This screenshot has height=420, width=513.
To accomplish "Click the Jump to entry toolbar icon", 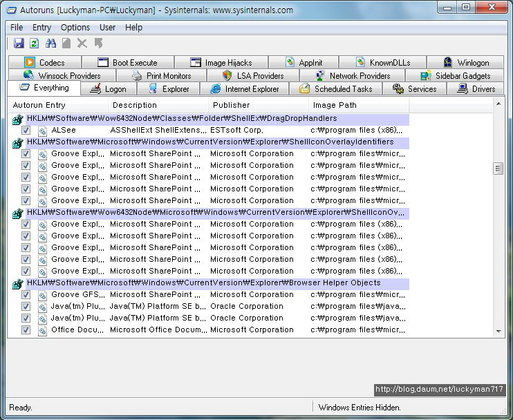I will coord(98,43).
